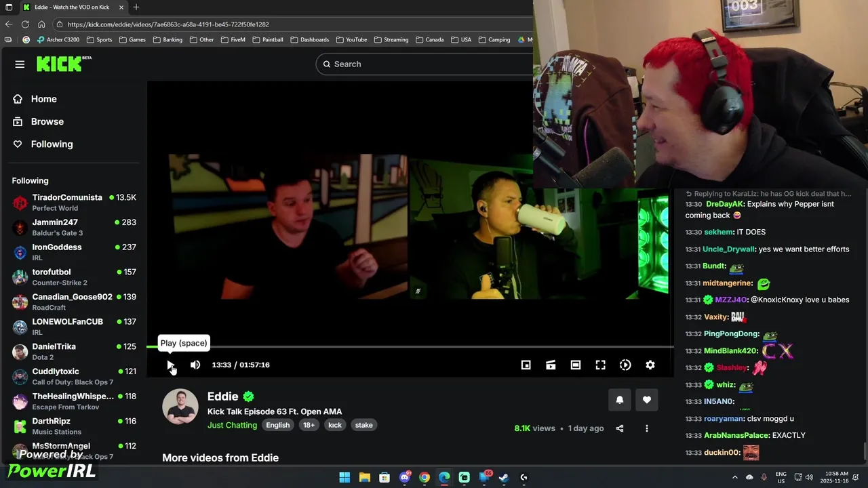Open Archer C3200 bookmark

(58, 40)
